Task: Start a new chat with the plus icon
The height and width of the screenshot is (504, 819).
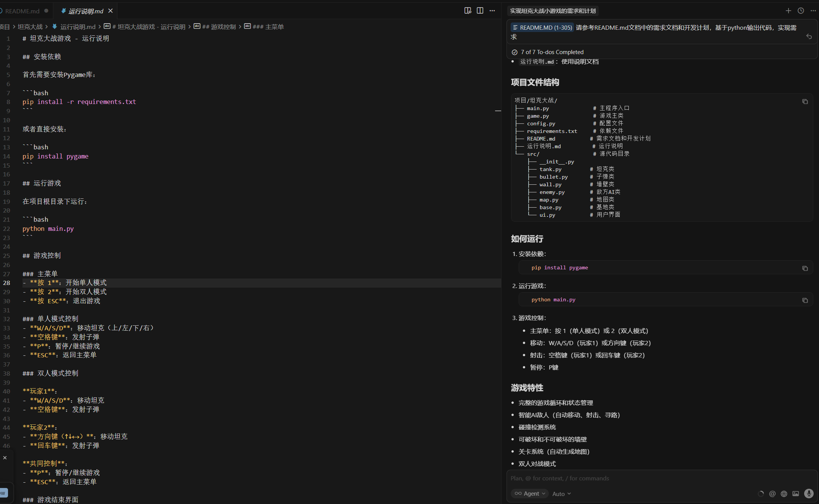Action: click(x=789, y=11)
